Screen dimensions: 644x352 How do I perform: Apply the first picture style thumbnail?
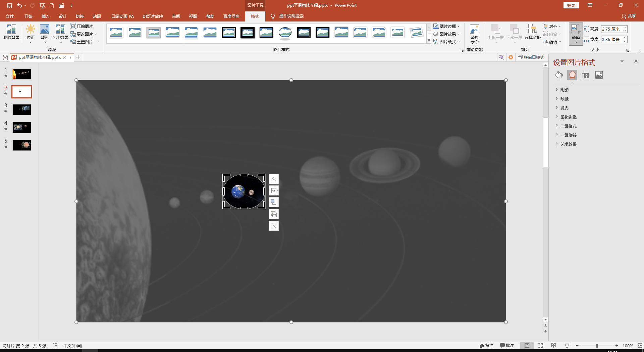pos(116,33)
